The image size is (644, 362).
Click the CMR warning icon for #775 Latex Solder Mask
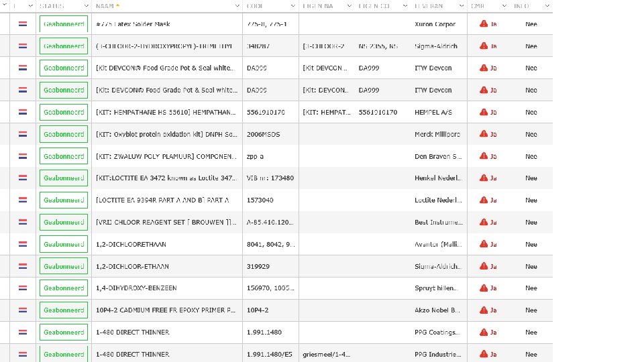click(484, 24)
